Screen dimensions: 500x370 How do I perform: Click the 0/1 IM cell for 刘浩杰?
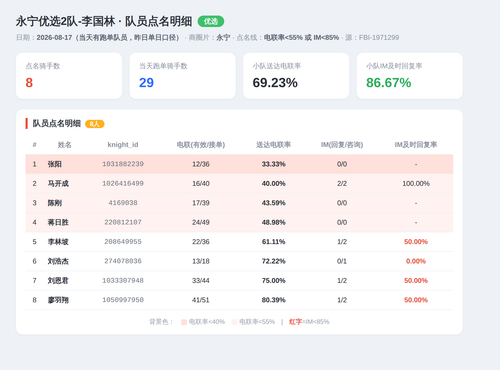342,261
